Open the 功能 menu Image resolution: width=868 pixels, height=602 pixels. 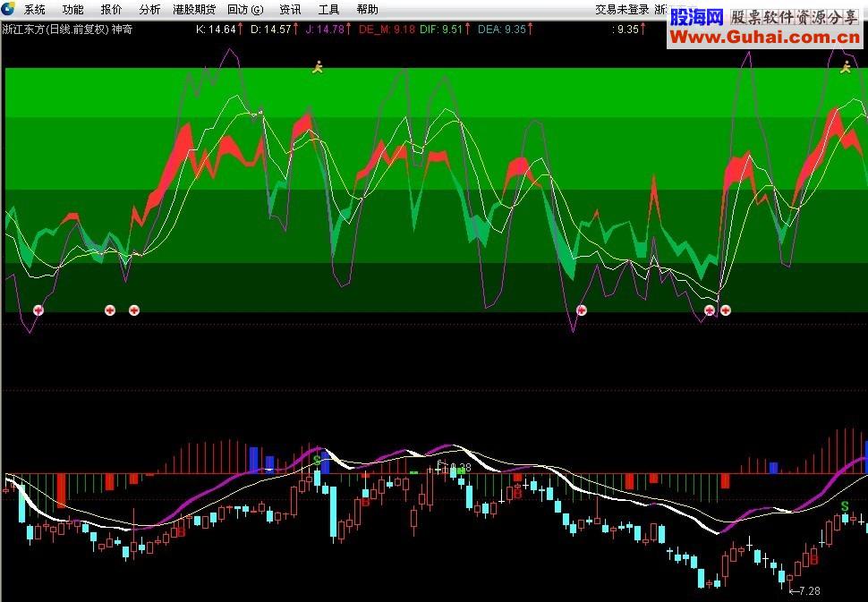(72, 10)
